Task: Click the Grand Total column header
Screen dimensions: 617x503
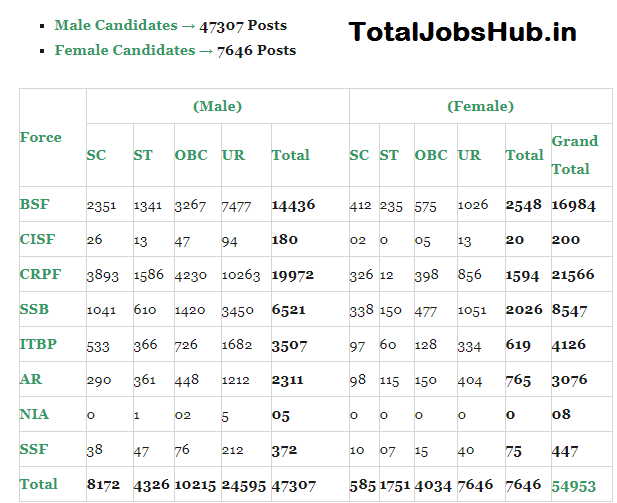Action: click(574, 155)
